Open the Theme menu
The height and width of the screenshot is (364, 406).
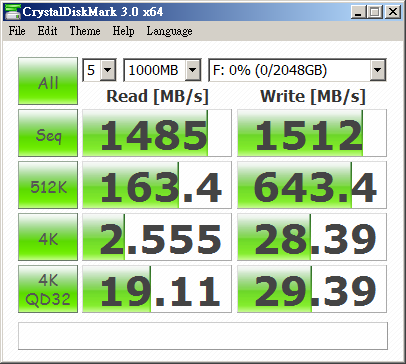pyautogui.click(x=85, y=31)
